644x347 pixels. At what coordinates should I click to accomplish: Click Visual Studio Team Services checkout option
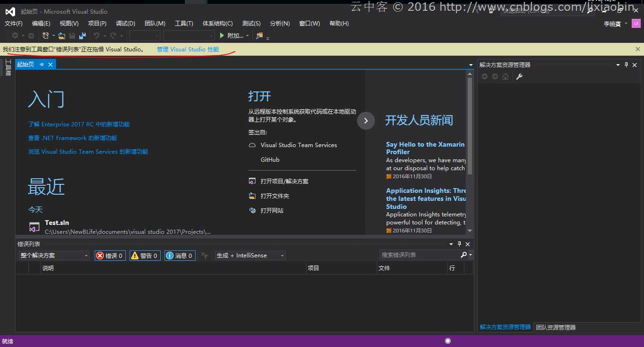(x=299, y=145)
